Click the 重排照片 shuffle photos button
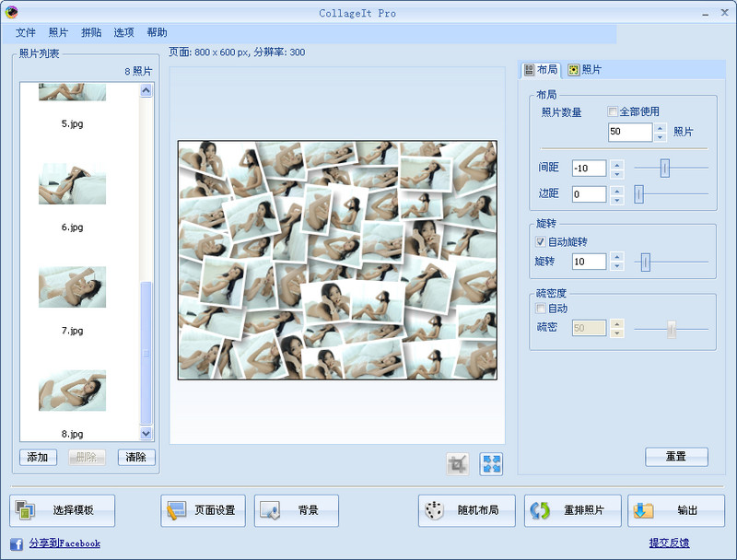Viewport: 737px width, 560px height. (x=573, y=510)
